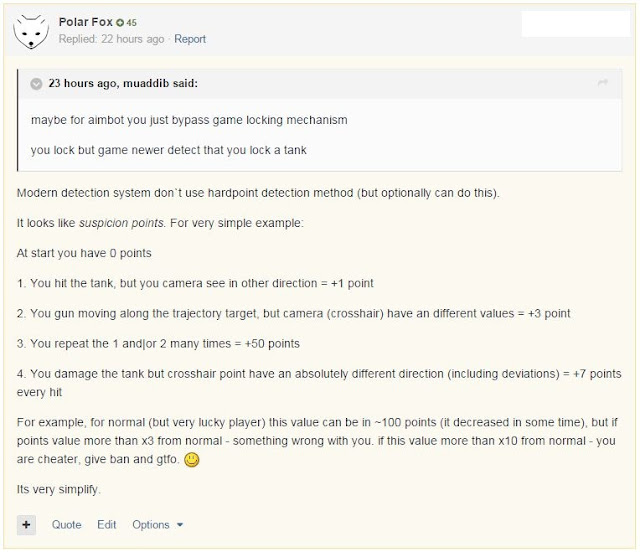Viewport: 640px width, 552px height.
Task: Edit this post
Action: pyautogui.click(x=107, y=525)
